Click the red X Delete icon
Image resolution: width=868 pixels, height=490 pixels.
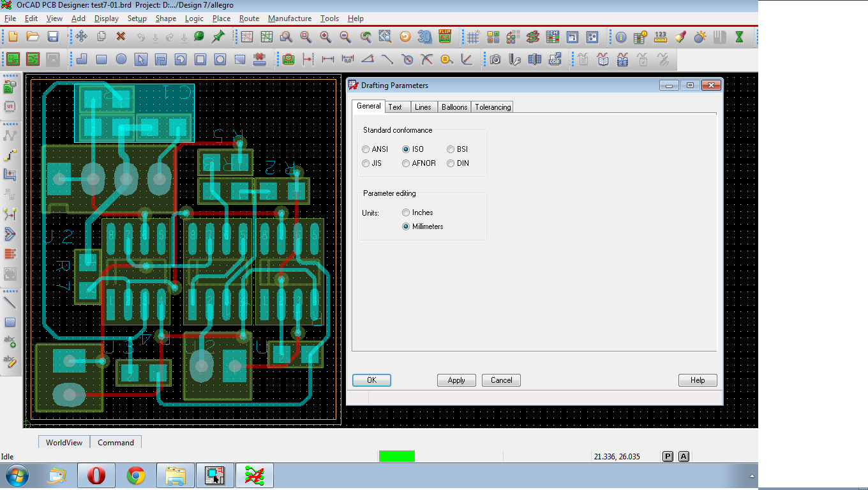[121, 37]
